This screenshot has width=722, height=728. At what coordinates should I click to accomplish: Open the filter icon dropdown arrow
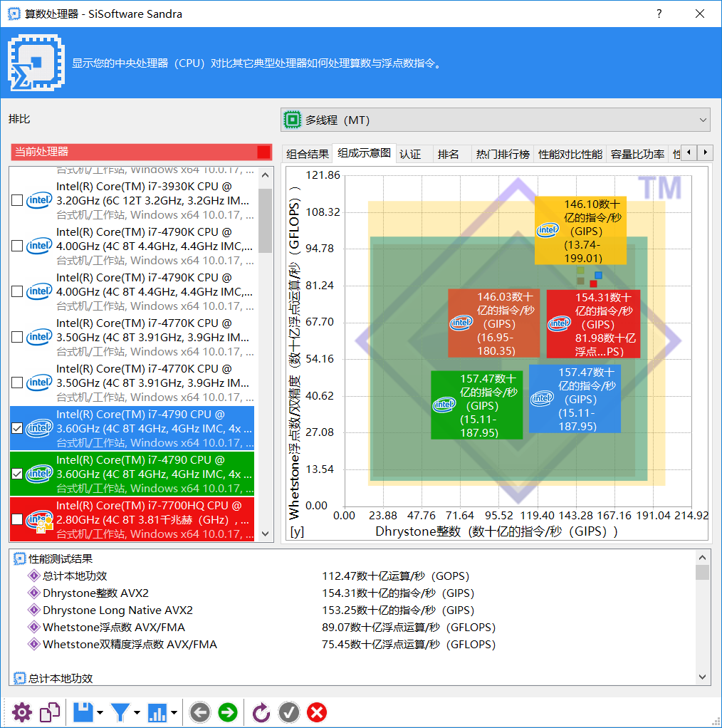[137, 712]
